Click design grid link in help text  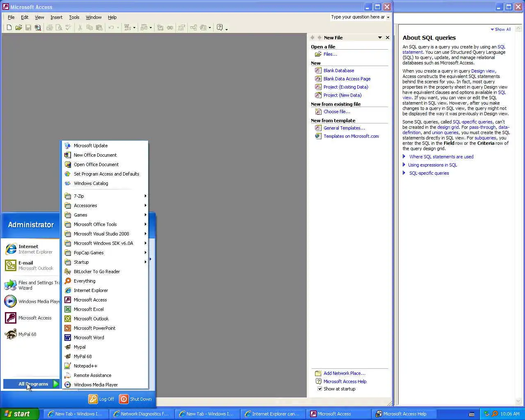click(x=448, y=127)
